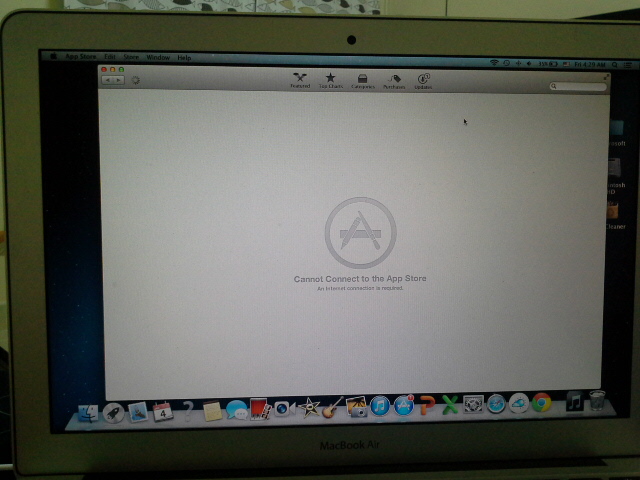Screen dimensions: 640x480
Task: Open iTunes icon in Dock
Action: (x=380, y=406)
